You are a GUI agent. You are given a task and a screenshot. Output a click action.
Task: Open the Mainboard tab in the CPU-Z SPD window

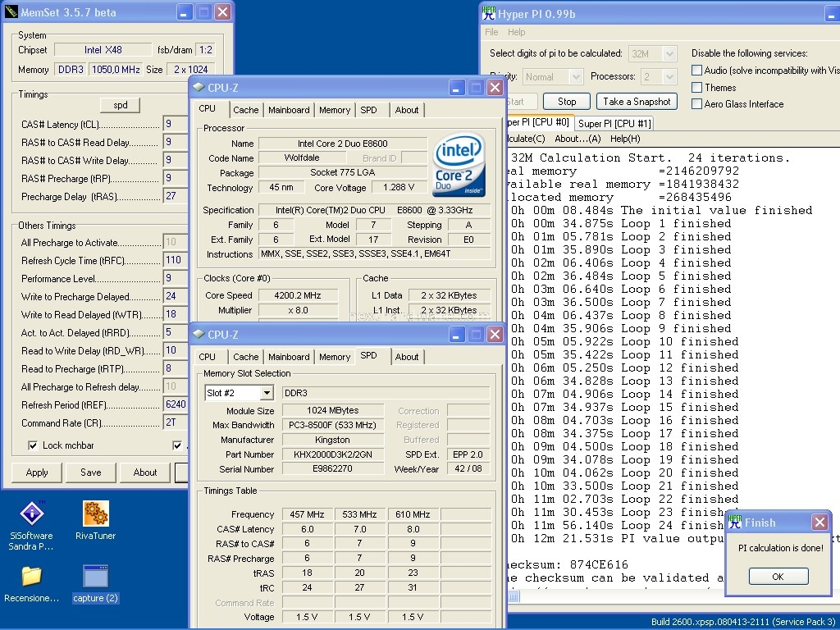click(289, 357)
